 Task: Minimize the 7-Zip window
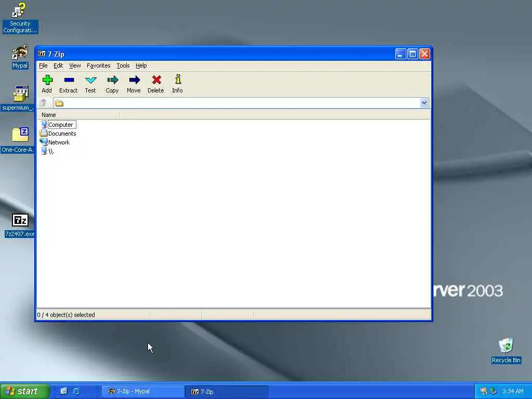(401, 54)
